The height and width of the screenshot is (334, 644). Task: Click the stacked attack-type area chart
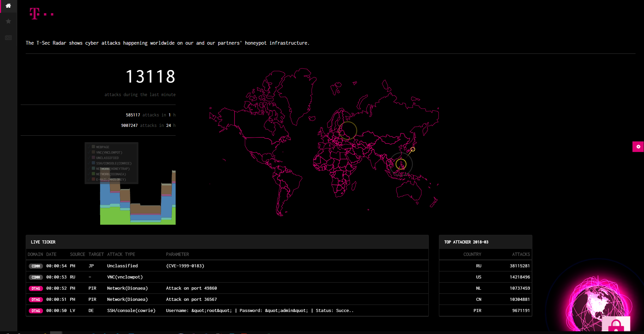(x=138, y=197)
